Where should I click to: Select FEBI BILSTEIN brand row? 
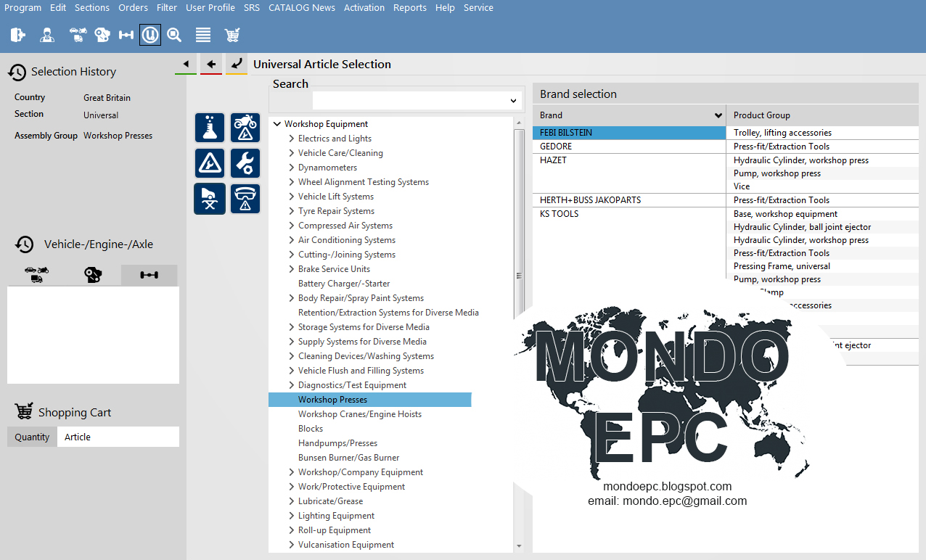(629, 133)
